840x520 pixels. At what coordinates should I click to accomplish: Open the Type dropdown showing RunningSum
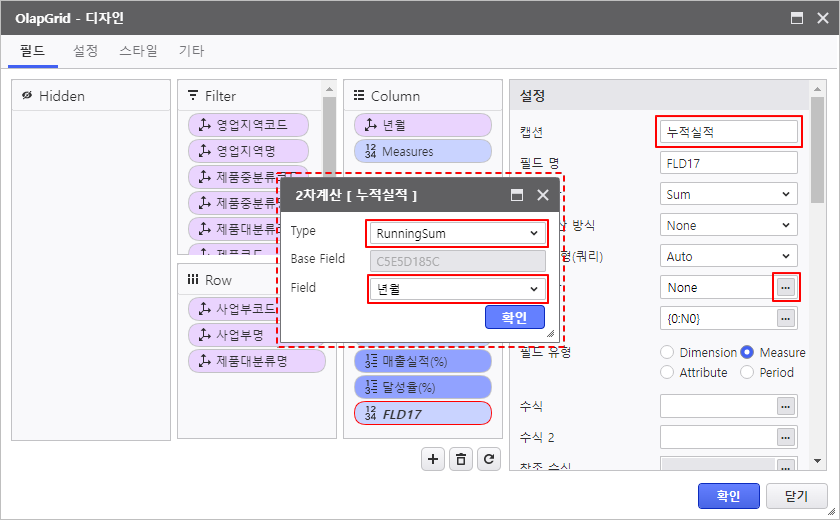point(456,233)
